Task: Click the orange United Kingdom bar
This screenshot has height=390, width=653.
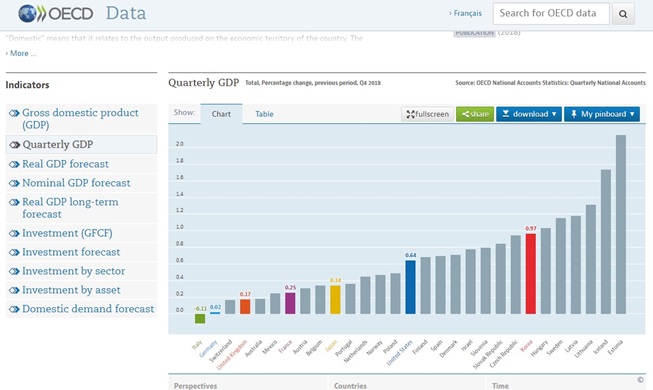Action: (245, 306)
